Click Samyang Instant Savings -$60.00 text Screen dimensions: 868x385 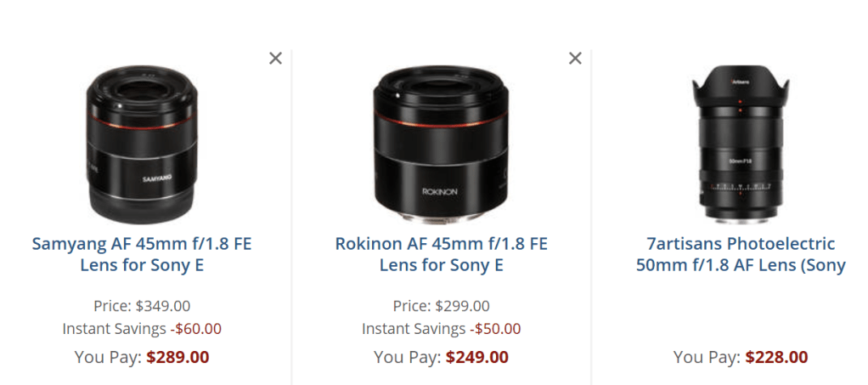pyautogui.click(x=142, y=329)
